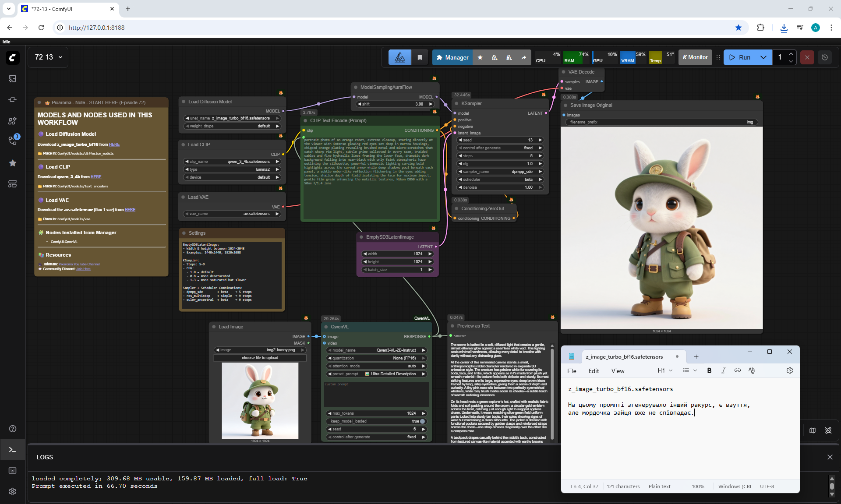Expand the H1 heading dropdown in Notepad
841x504 pixels.
click(664, 370)
